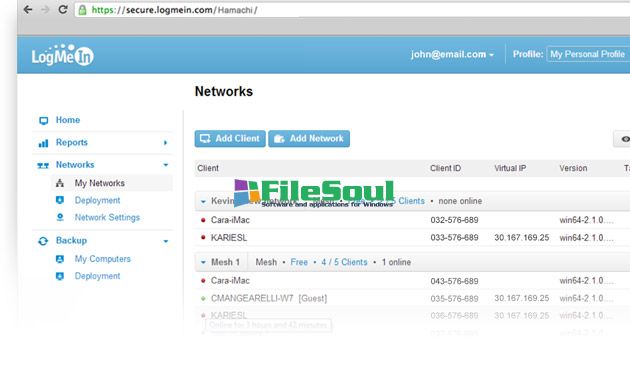Screen dimensions: 630x388
Task: Click the browser back arrow
Action: [28, 10]
